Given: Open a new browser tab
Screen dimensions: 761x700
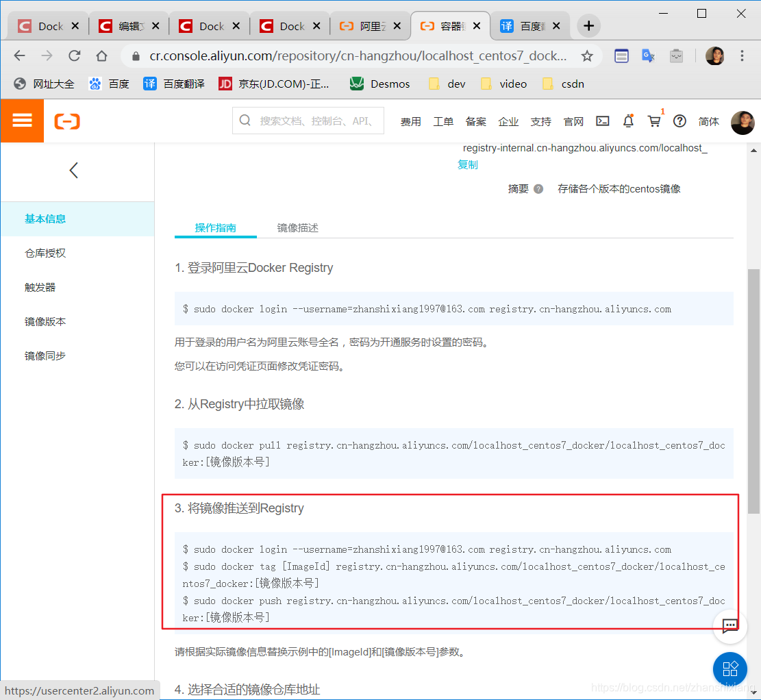Looking at the screenshot, I should (x=588, y=26).
